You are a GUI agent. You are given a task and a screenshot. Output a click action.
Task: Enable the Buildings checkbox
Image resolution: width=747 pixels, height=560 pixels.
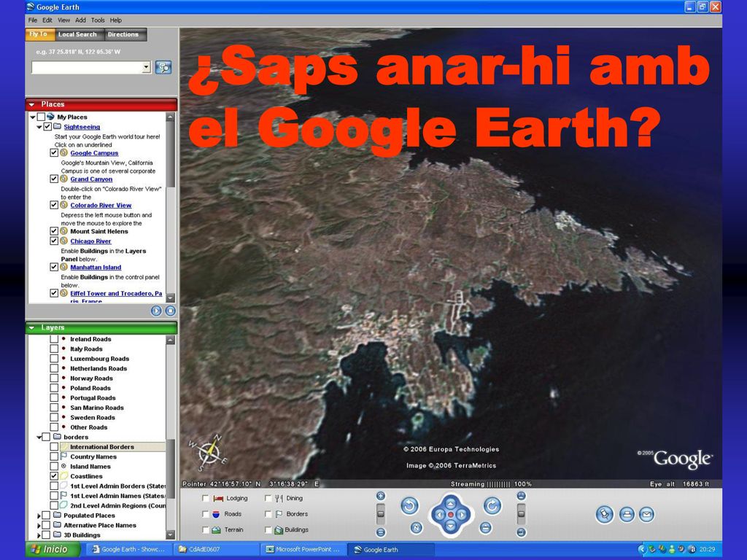(x=268, y=529)
